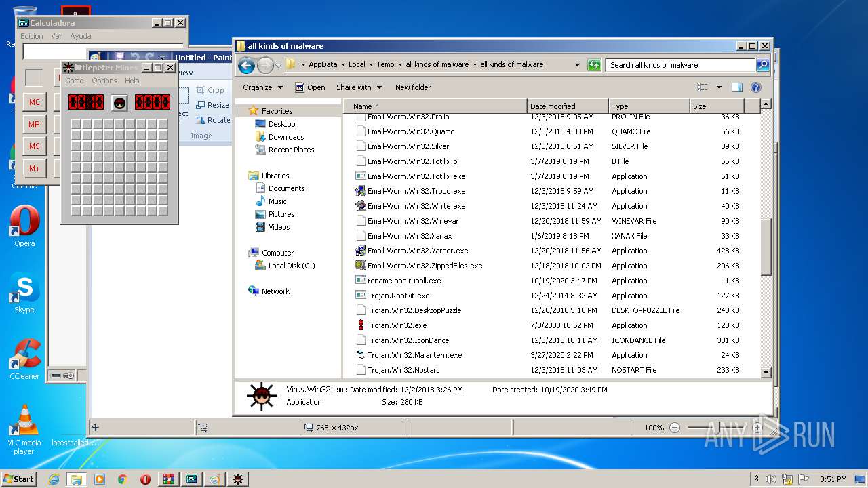Sort by Name column header
The width and height of the screenshot is (868, 488).
click(435, 106)
